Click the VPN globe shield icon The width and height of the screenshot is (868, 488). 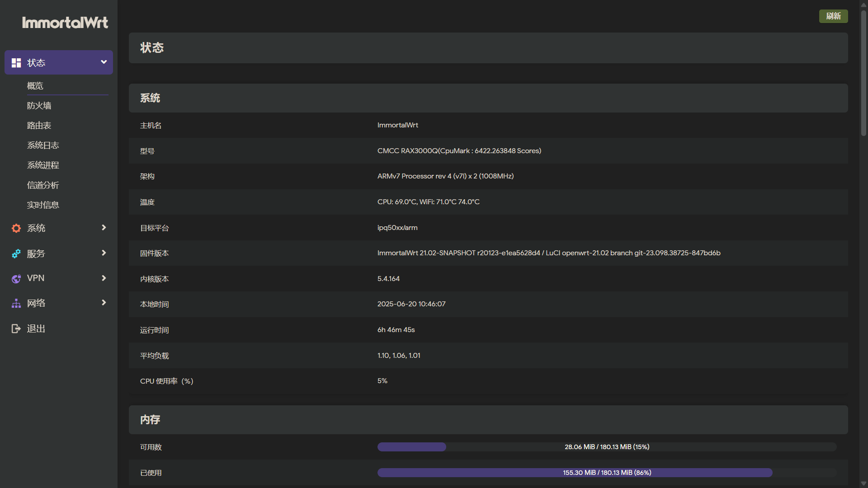coord(16,278)
